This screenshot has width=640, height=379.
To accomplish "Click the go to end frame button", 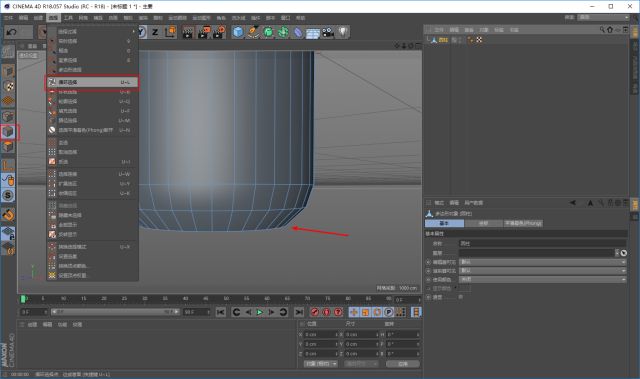I will tap(299, 312).
